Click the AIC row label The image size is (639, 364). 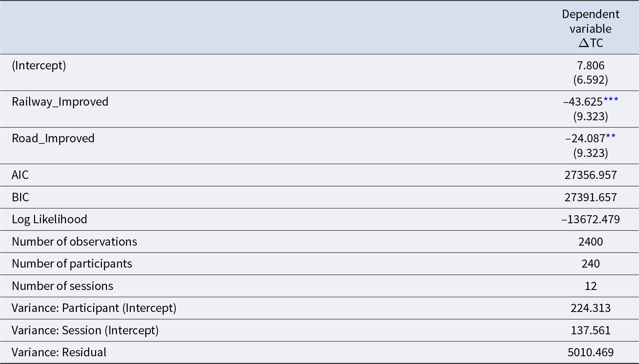point(20,175)
